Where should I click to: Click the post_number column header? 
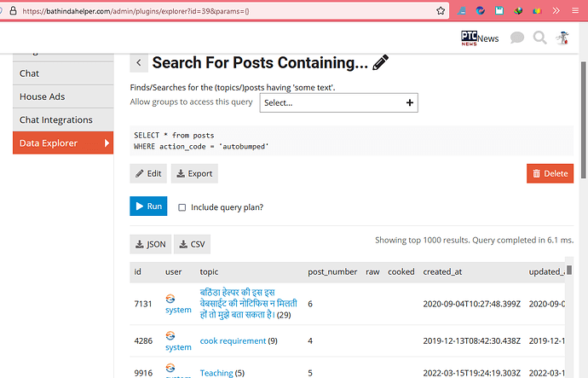pos(332,272)
